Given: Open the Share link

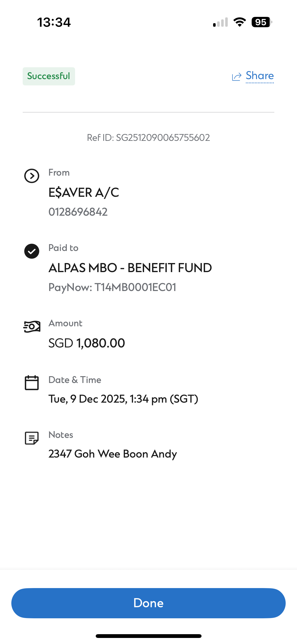Looking at the screenshot, I should pos(260,76).
